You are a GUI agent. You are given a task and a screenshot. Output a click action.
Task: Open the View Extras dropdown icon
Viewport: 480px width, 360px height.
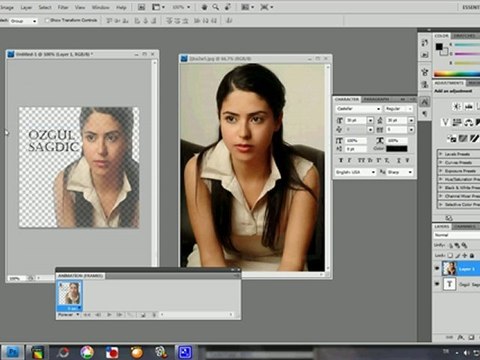tap(158, 7)
